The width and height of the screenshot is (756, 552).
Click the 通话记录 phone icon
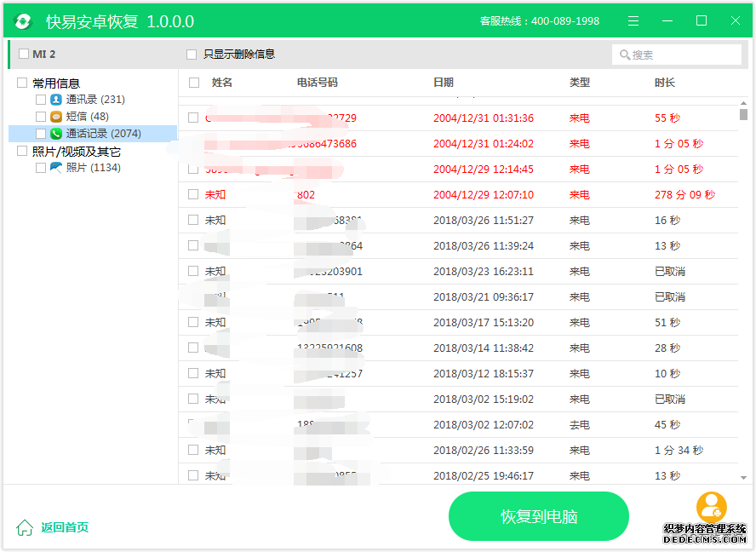click(x=56, y=134)
